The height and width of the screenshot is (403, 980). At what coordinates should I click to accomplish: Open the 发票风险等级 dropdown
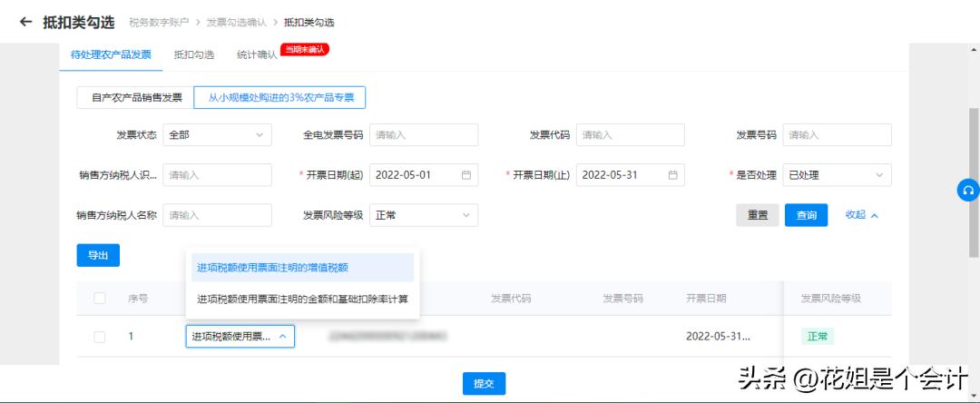pyautogui.click(x=424, y=215)
